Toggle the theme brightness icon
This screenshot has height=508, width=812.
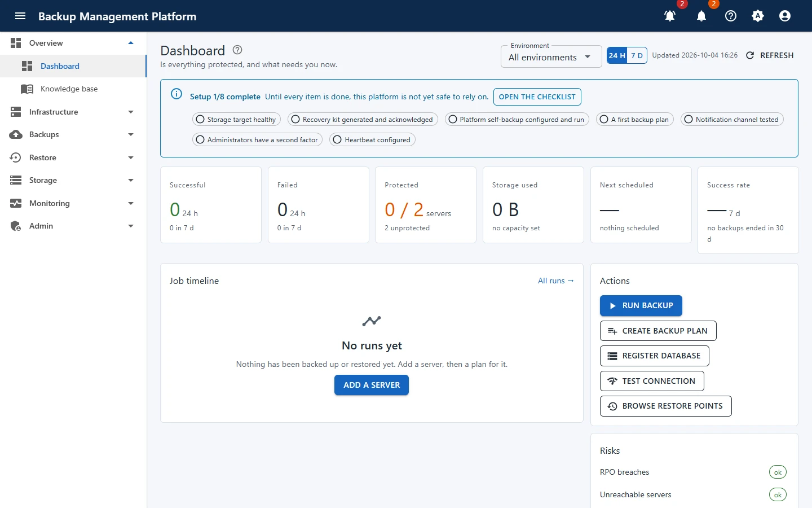758,16
